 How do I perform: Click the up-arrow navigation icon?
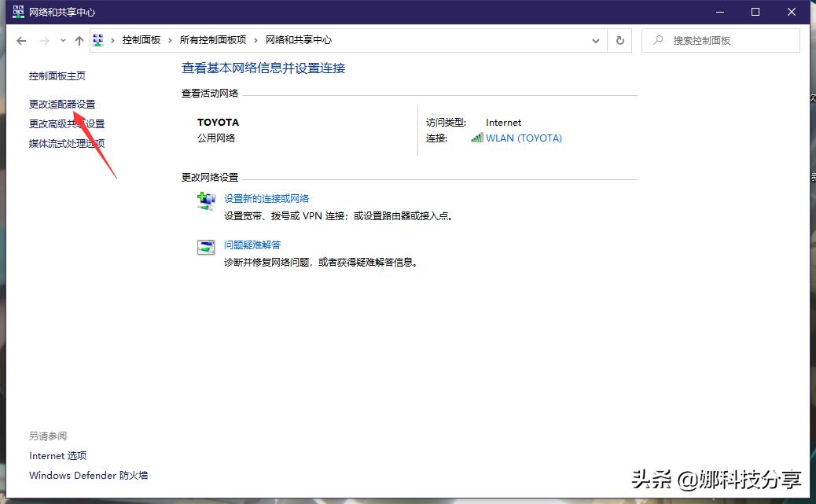(x=79, y=39)
